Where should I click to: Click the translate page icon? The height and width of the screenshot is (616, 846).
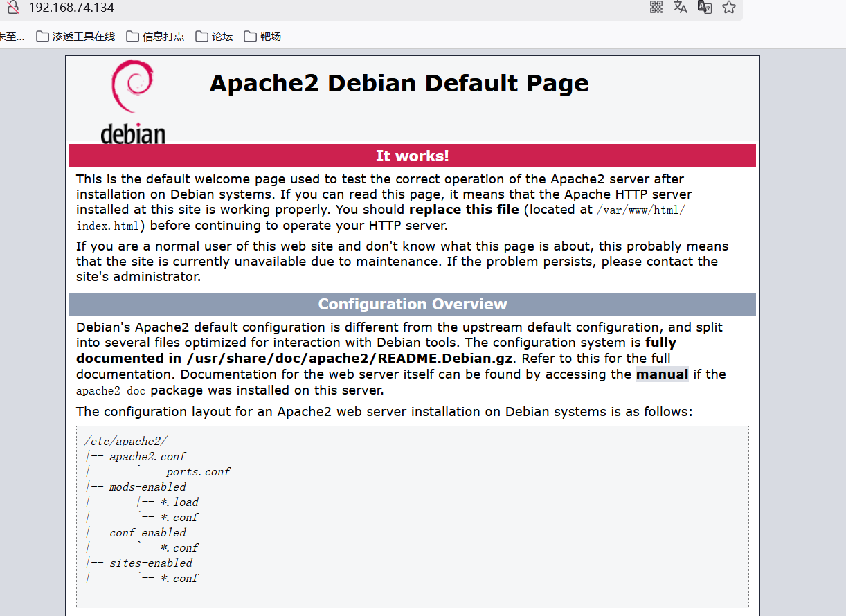coord(681,8)
